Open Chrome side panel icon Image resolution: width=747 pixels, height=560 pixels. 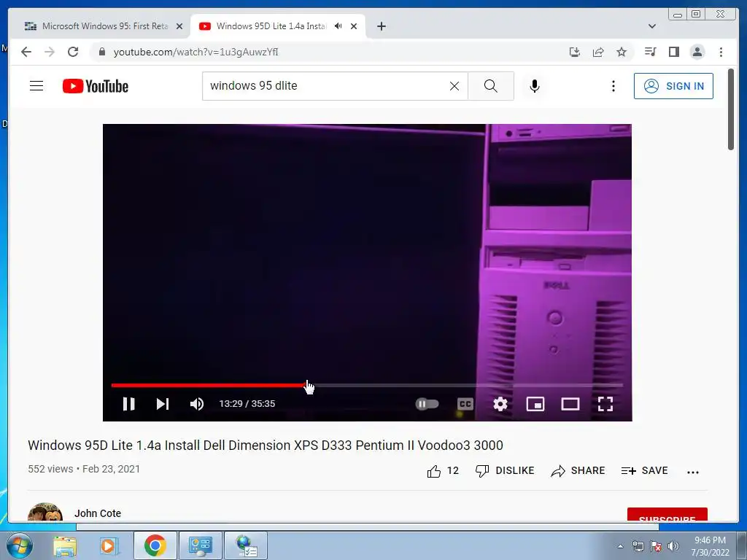click(673, 52)
